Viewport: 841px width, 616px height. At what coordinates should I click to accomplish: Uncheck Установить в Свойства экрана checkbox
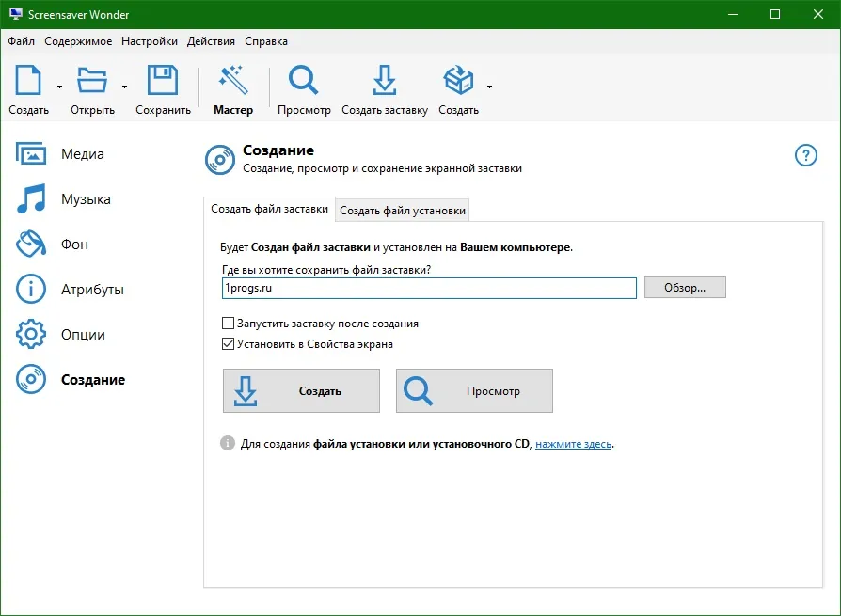click(x=228, y=343)
